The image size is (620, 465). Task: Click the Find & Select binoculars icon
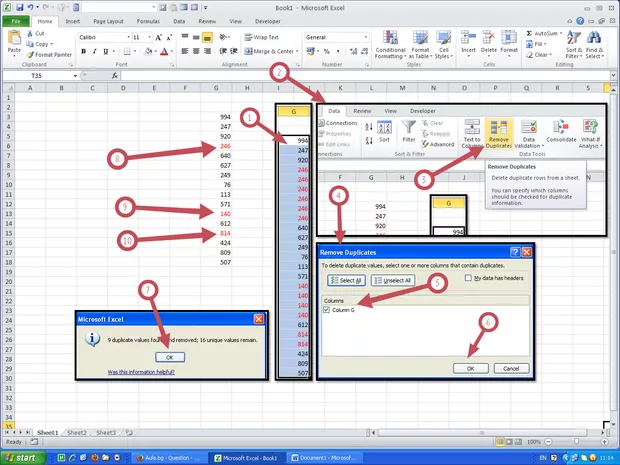(x=594, y=38)
